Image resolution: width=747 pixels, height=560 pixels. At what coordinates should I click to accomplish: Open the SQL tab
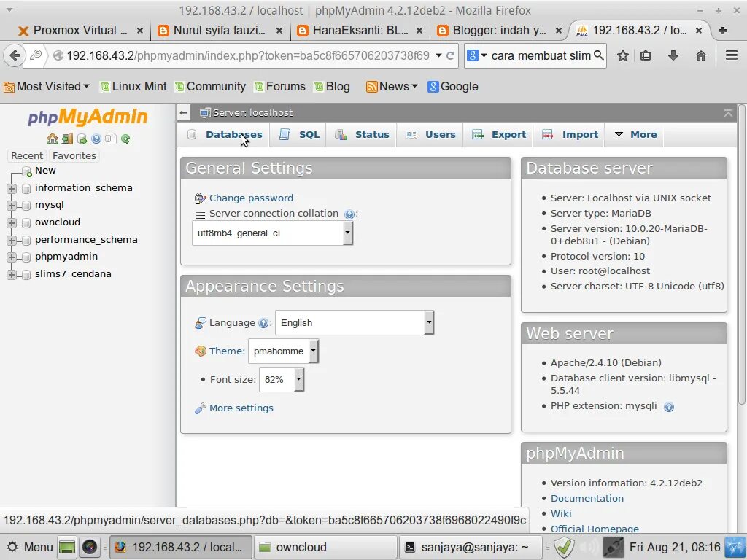pos(300,135)
